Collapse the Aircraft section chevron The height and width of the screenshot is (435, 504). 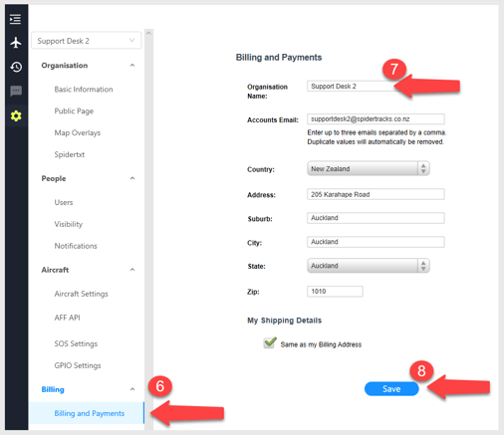pos(132,270)
